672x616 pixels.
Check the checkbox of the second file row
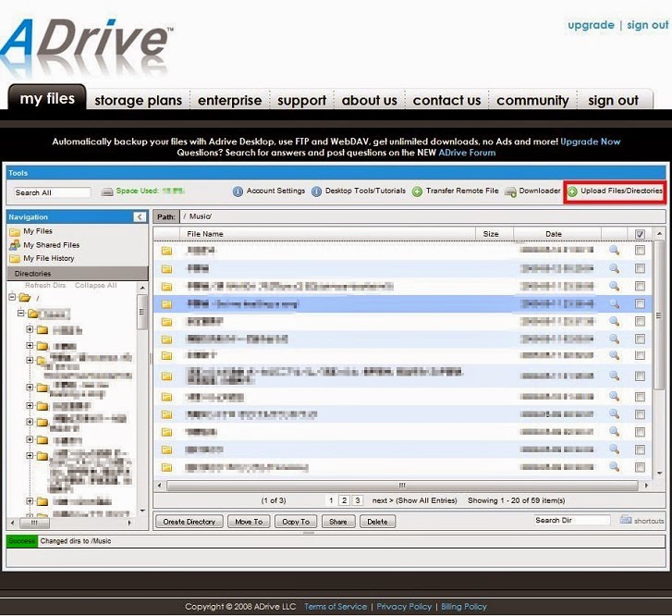(640, 268)
